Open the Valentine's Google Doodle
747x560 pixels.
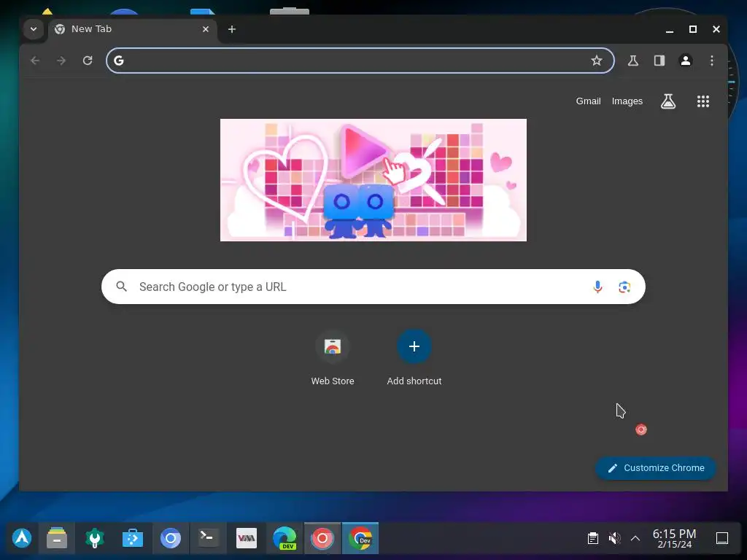click(373, 180)
